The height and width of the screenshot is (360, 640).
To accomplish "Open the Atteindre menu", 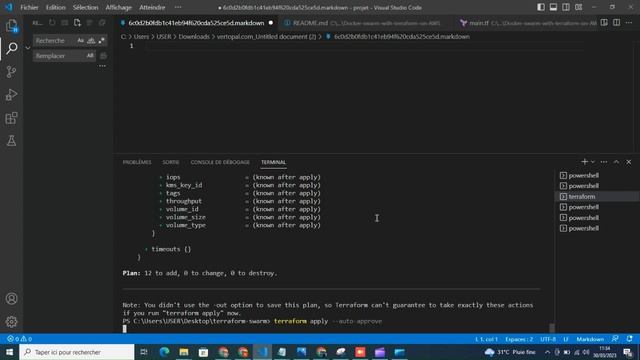I will 152,7.
